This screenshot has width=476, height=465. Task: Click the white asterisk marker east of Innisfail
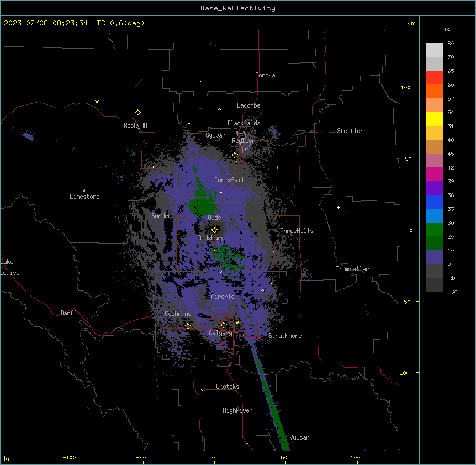pyautogui.click(x=277, y=167)
